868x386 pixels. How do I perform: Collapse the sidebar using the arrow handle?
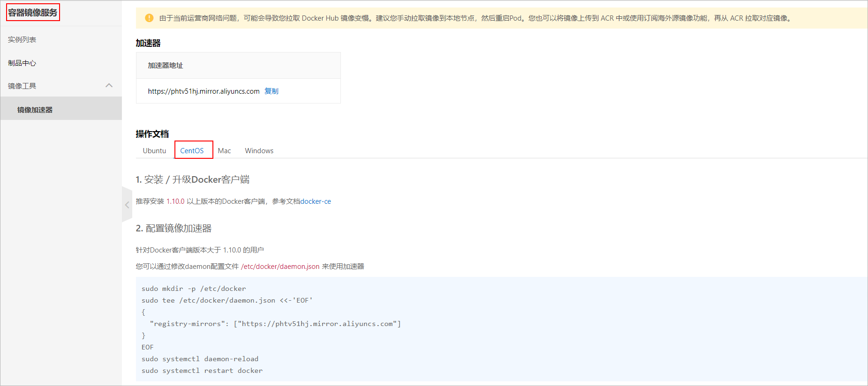tap(127, 205)
